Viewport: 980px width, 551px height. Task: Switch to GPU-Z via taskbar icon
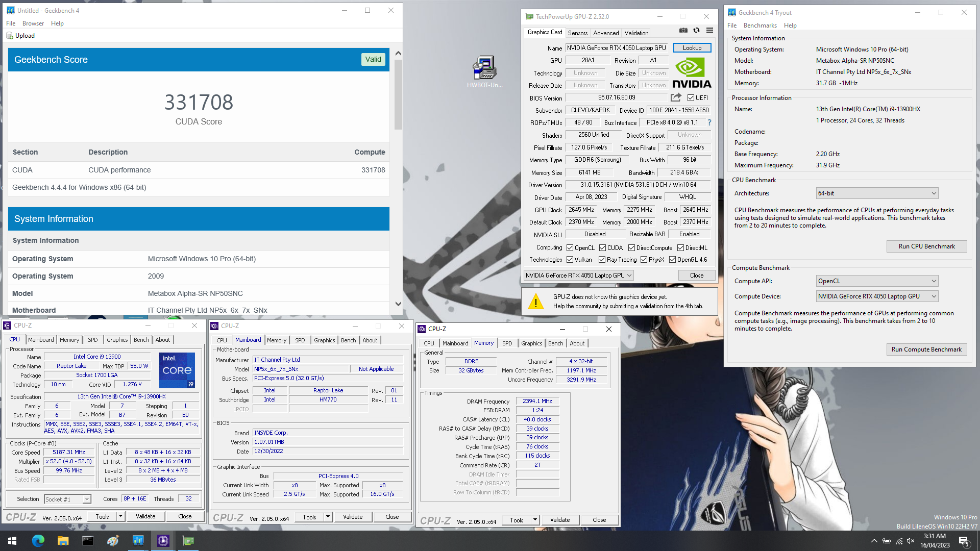pos(188,541)
